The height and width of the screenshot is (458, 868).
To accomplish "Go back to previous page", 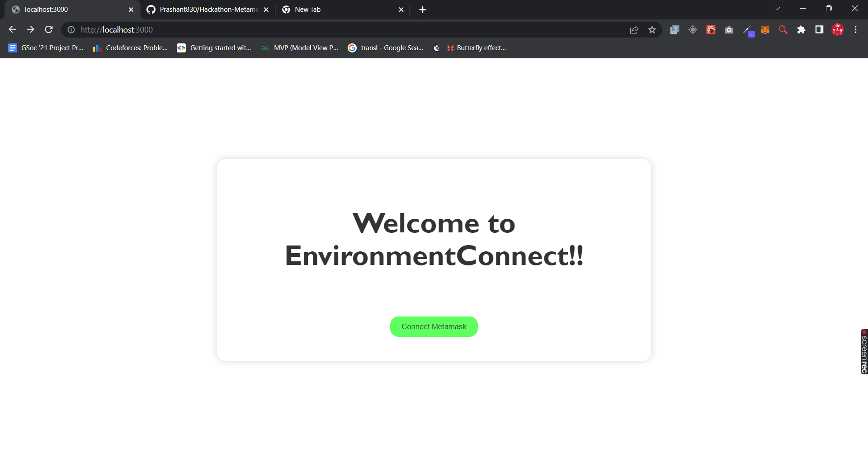I will tap(12, 29).
